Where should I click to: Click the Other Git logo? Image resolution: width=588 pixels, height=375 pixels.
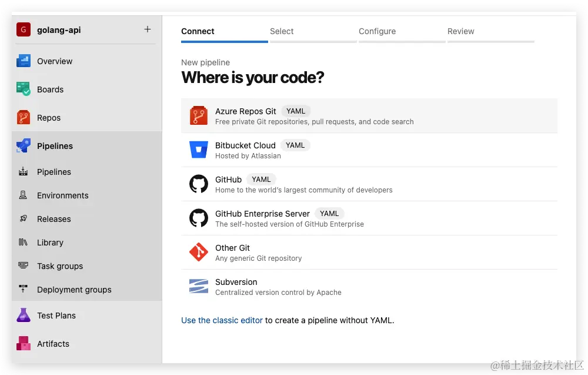(198, 252)
